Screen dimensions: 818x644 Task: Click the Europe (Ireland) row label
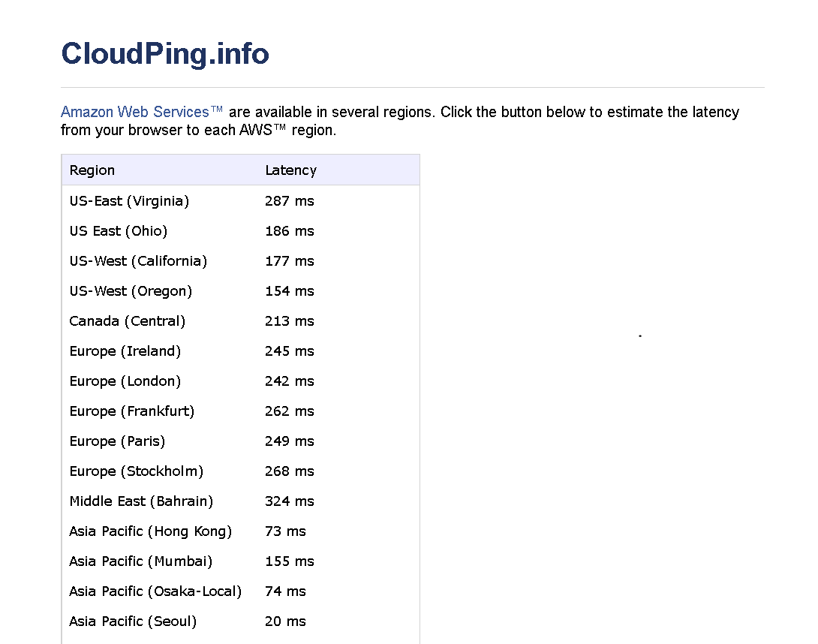(125, 351)
